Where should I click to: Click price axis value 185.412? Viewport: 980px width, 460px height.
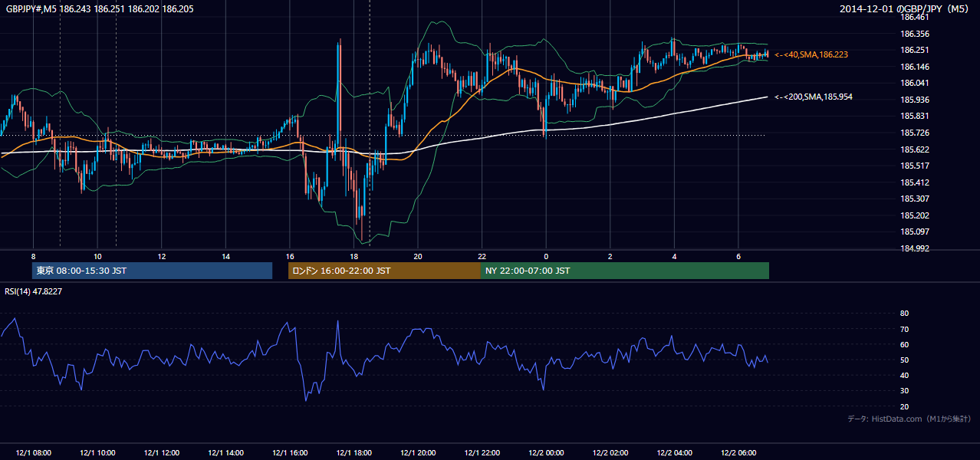point(916,182)
